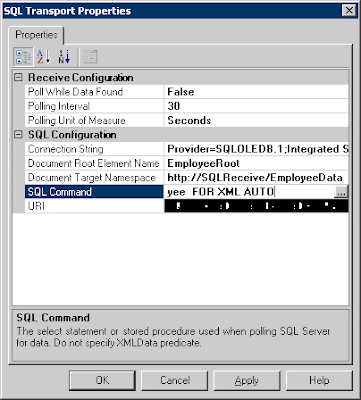
Task: Click the URI value field
Action: coord(256,206)
